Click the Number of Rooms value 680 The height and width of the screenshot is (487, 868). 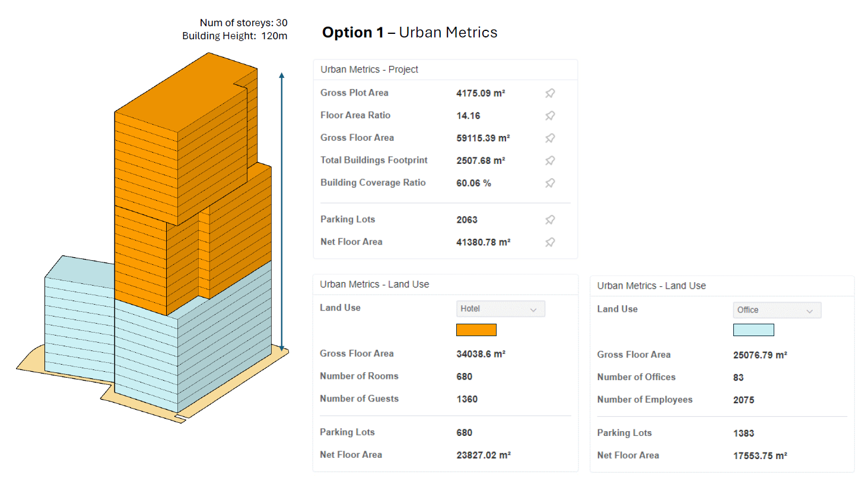(x=464, y=377)
